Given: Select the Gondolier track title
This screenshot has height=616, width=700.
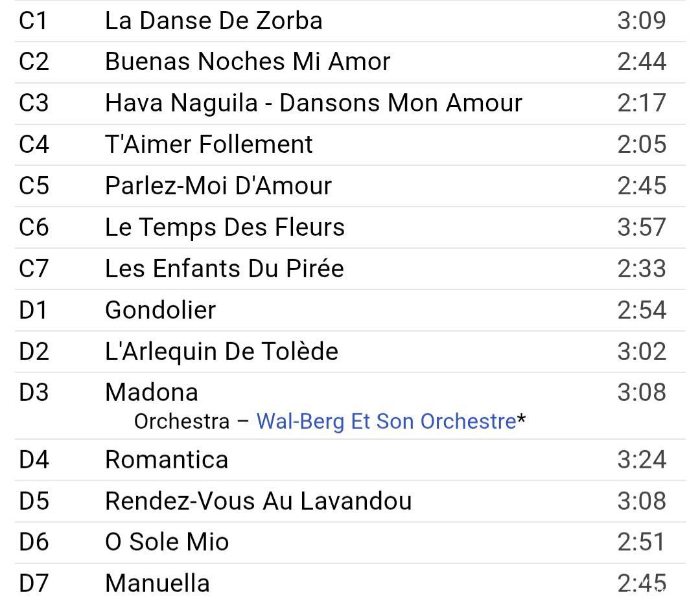Looking at the screenshot, I should (x=160, y=310).
